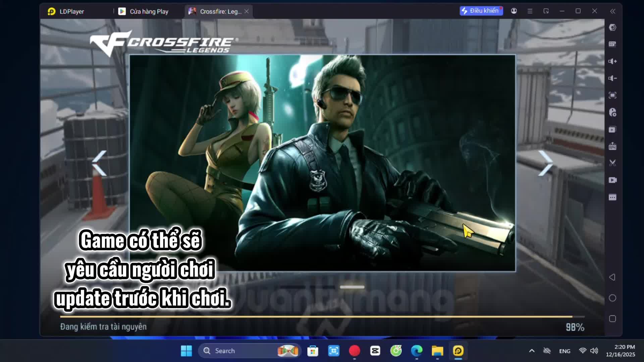Open the Snipping Tool taskbar icon
Viewport: 644px width, 362px height.
coord(334,351)
